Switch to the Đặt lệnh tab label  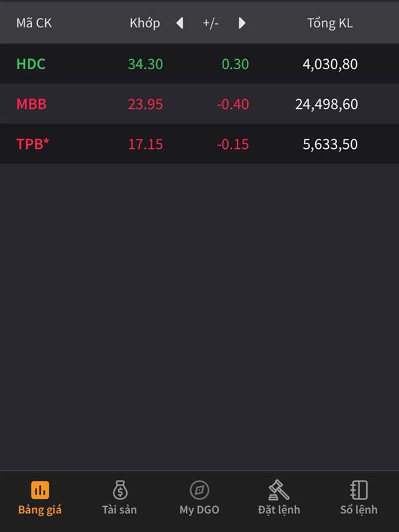coord(279,510)
